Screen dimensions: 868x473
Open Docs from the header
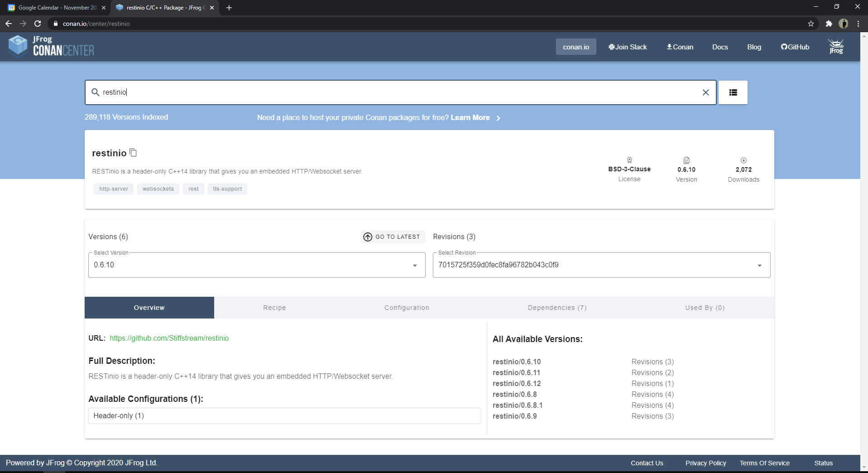720,47
